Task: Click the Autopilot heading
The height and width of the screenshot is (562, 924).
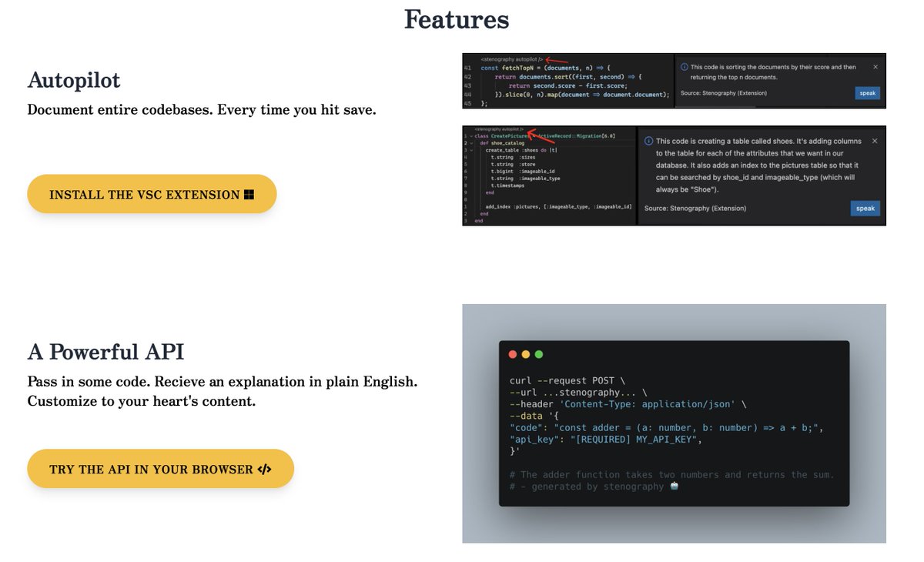Action: (x=74, y=80)
